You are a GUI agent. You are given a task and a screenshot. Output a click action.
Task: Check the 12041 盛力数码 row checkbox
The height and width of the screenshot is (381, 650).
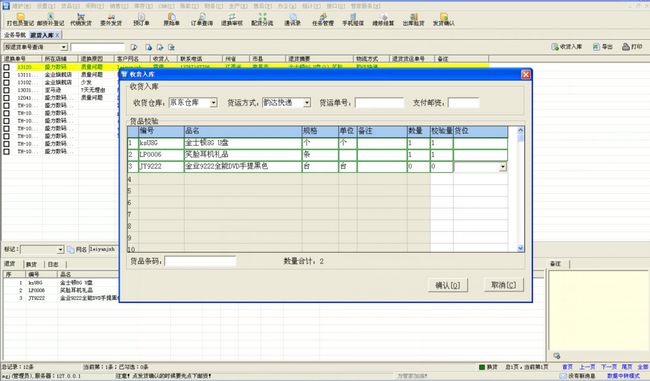7,97
